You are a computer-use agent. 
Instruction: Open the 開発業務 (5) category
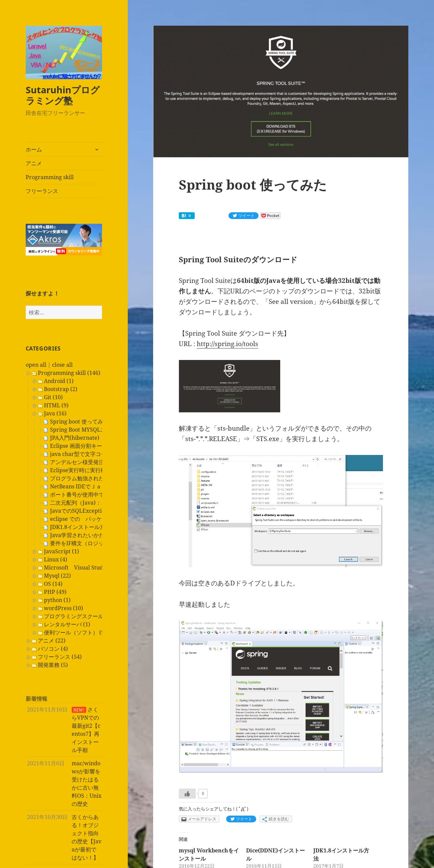(53, 665)
